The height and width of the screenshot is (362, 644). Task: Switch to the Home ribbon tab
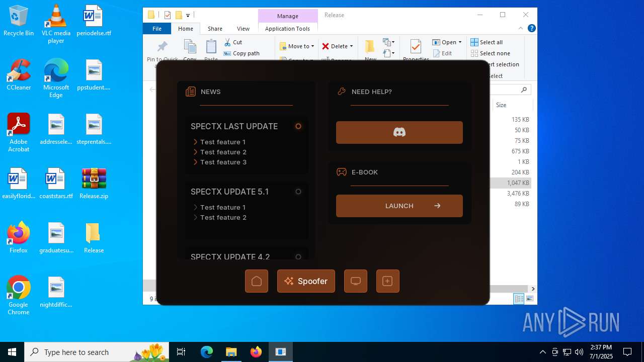186,29
